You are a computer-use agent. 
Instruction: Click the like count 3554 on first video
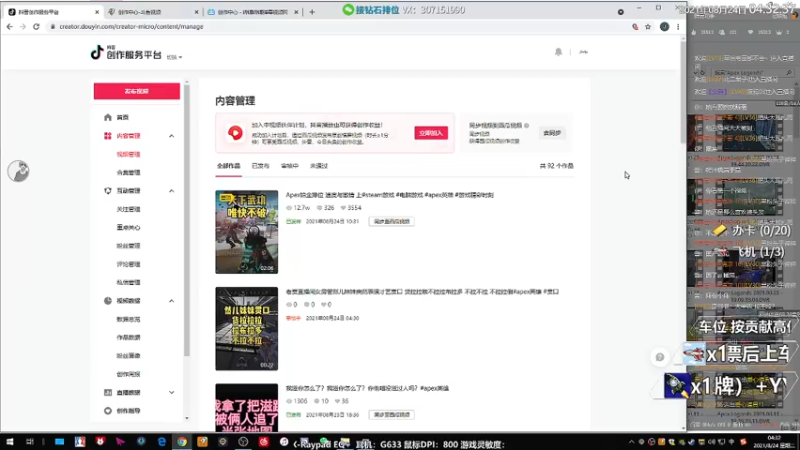(x=351, y=208)
